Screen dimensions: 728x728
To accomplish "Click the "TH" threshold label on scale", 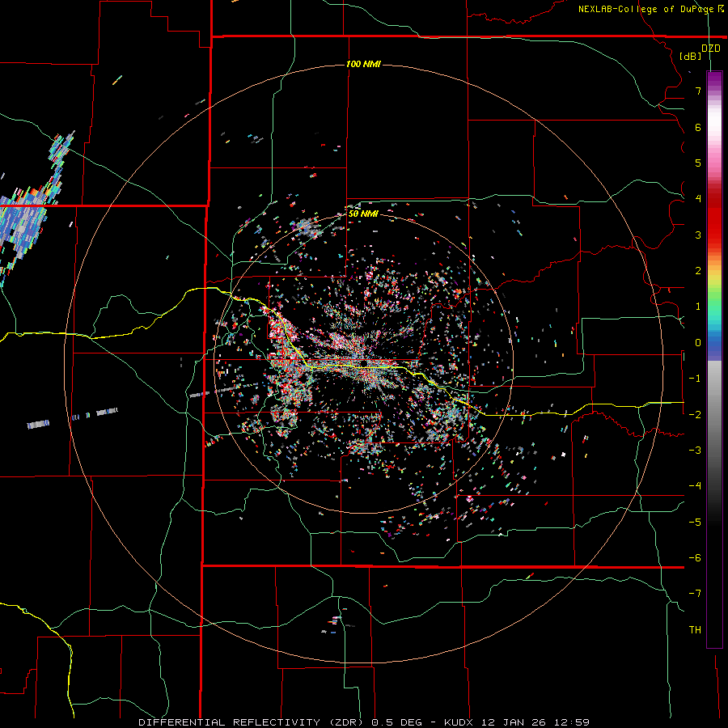I will 695,630.
